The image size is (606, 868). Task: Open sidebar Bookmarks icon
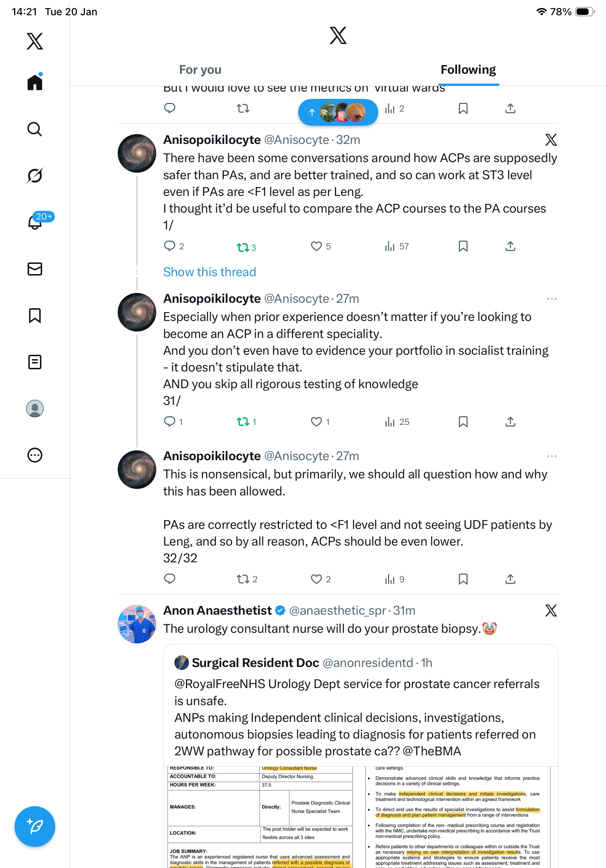[x=35, y=315]
